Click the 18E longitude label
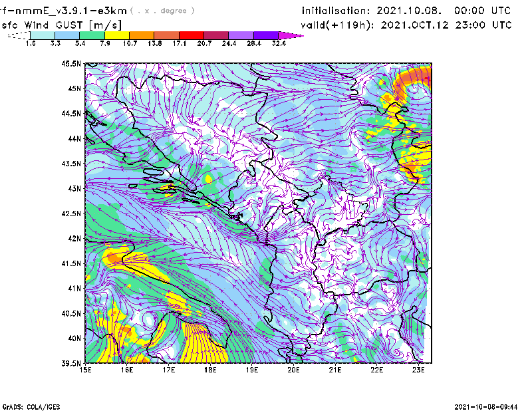 tap(210, 370)
